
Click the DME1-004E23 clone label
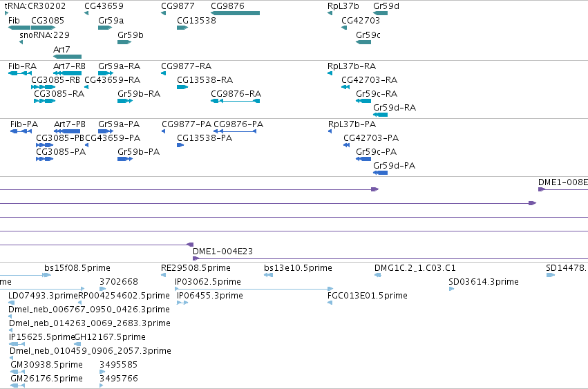pyautogui.click(x=222, y=252)
